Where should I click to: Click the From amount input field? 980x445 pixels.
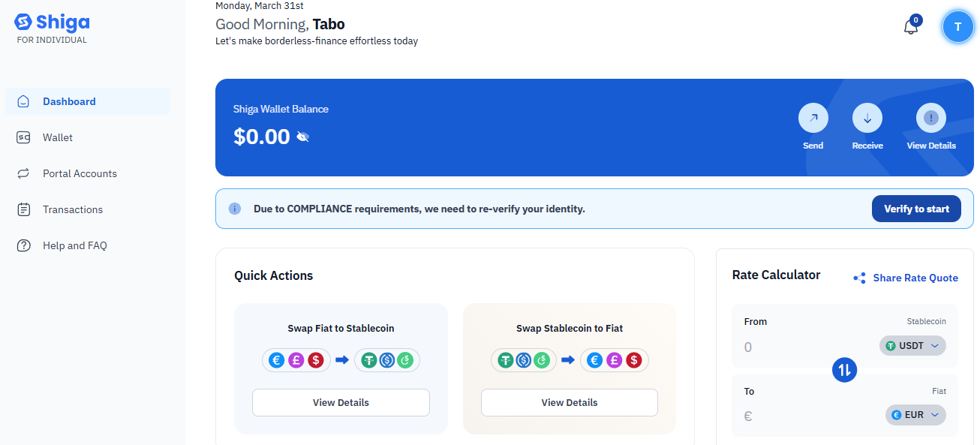coord(807,347)
